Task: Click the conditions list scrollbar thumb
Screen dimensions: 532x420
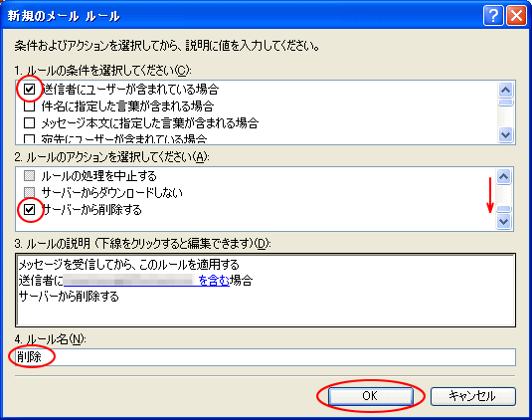Action: tap(505, 103)
